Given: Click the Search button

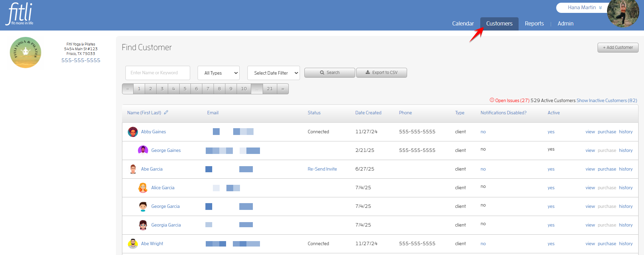Looking at the screenshot, I should [x=330, y=73].
